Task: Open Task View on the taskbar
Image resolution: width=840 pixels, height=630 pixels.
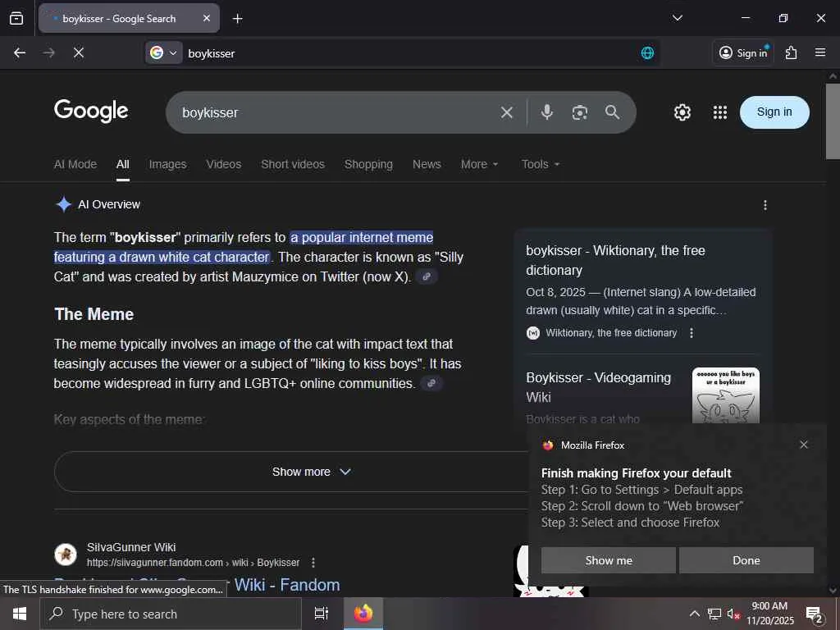Action: click(321, 614)
